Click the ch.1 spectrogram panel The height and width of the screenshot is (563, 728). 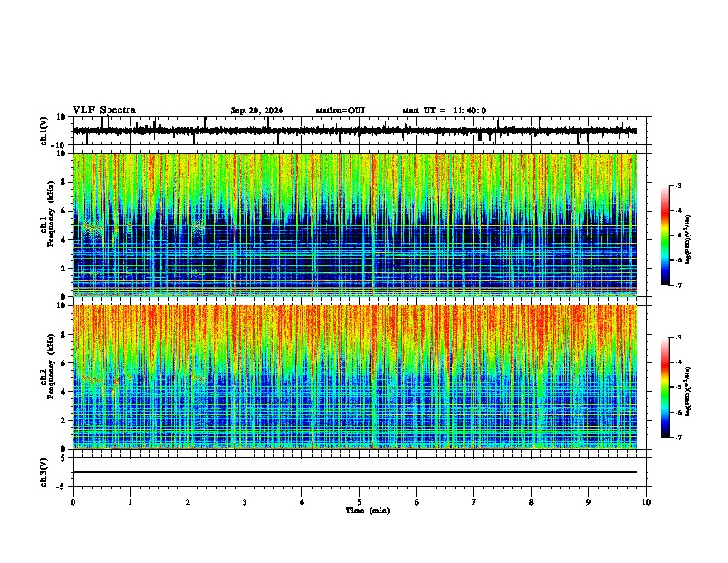355,224
